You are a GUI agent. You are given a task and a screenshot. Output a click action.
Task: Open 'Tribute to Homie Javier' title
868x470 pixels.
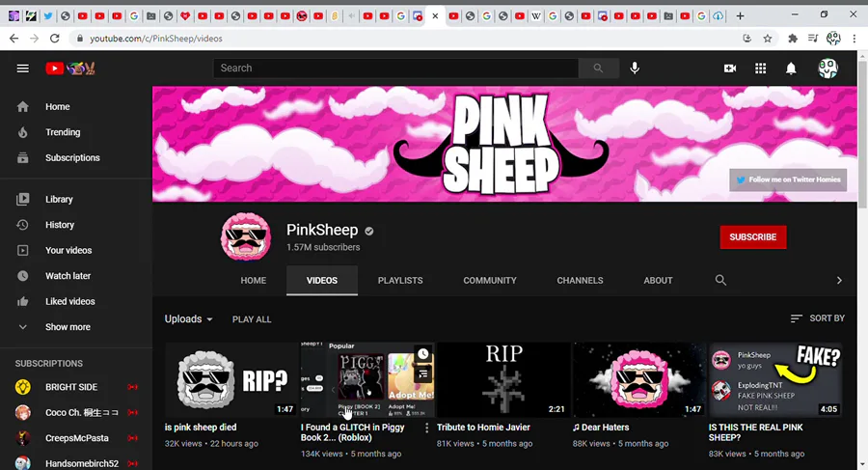click(483, 428)
